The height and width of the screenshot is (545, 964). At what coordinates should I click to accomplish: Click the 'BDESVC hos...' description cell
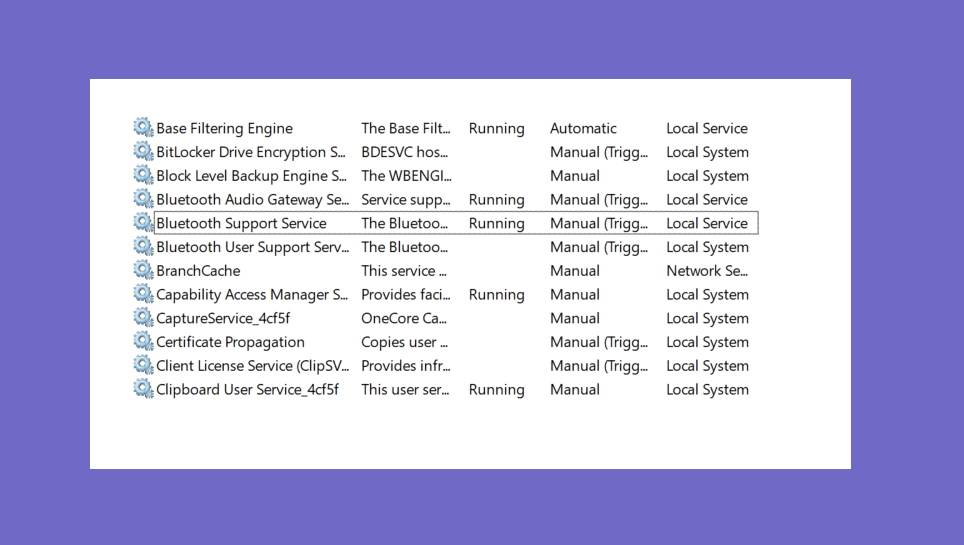click(x=405, y=152)
